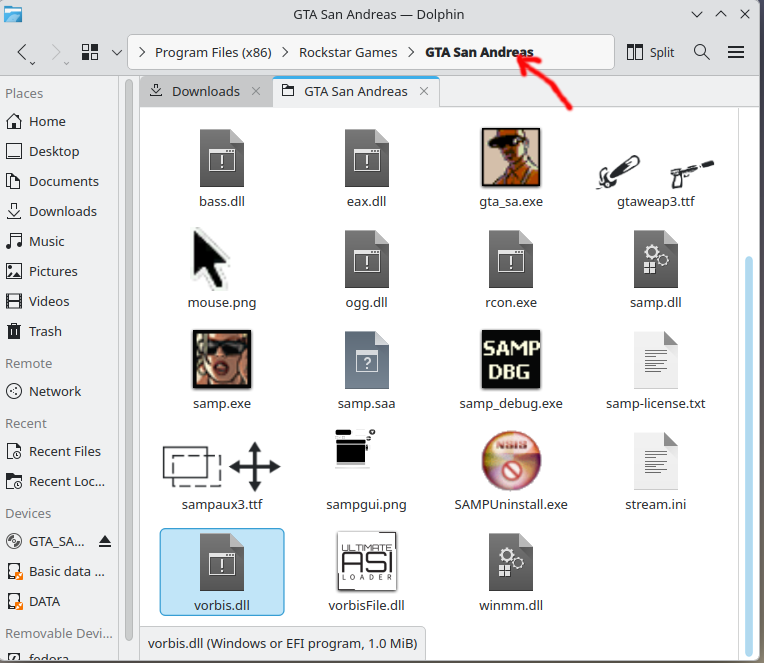This screenshot has width=764, height=663.
Task: Expand chevron before Rockstar Games breadcrumb
Action: 285,52
